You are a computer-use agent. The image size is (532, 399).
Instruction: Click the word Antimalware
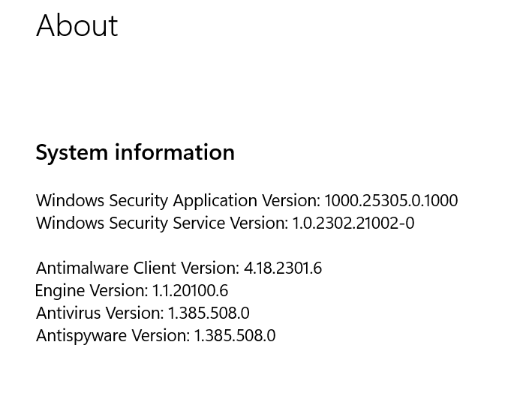click(83, 268)
